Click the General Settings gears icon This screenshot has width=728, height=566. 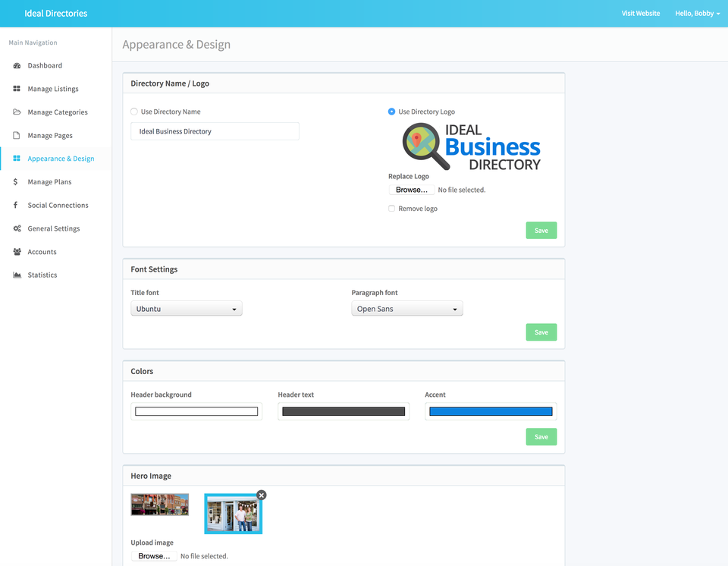point(17,228)
